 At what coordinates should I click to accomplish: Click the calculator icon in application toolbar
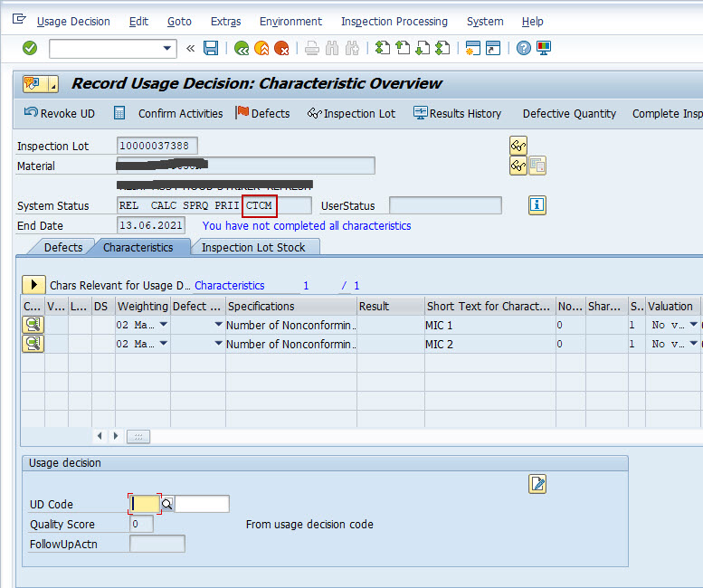119,113
